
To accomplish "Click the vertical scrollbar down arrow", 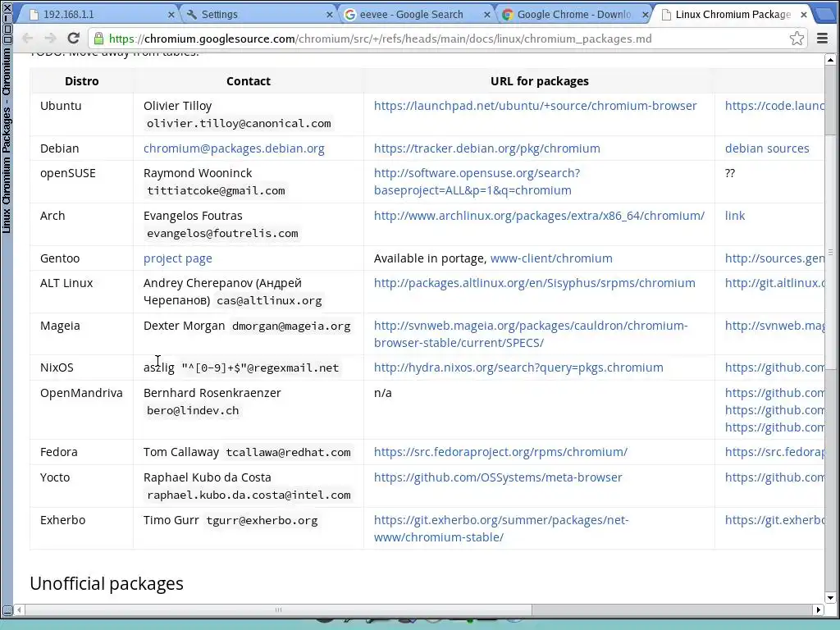I will (830, 598).
